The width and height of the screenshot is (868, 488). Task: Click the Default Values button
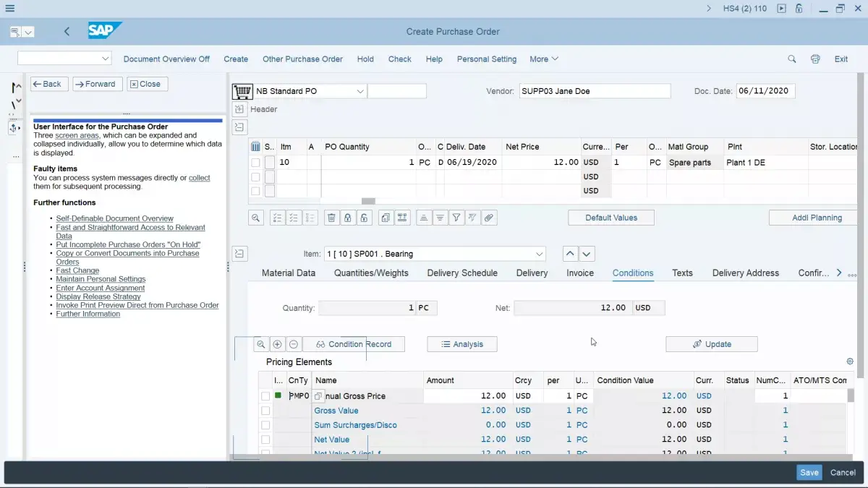[611, 218]
